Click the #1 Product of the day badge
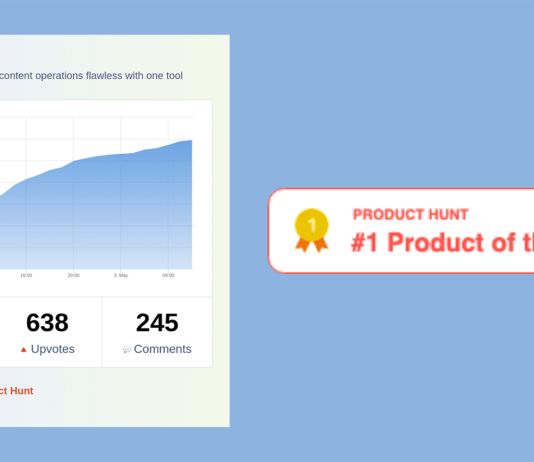 tap(401, 231)
